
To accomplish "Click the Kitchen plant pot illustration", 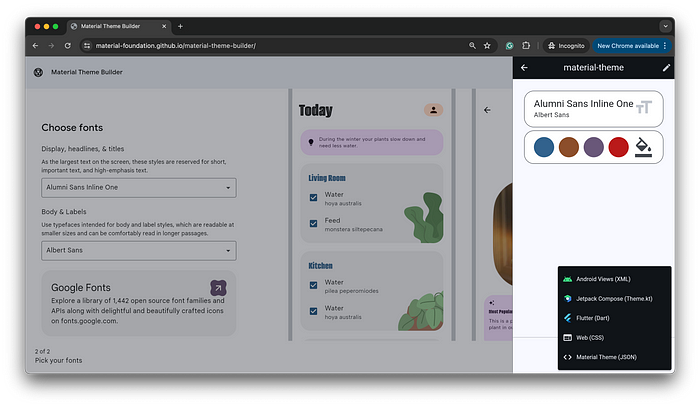I will point(421,311).
